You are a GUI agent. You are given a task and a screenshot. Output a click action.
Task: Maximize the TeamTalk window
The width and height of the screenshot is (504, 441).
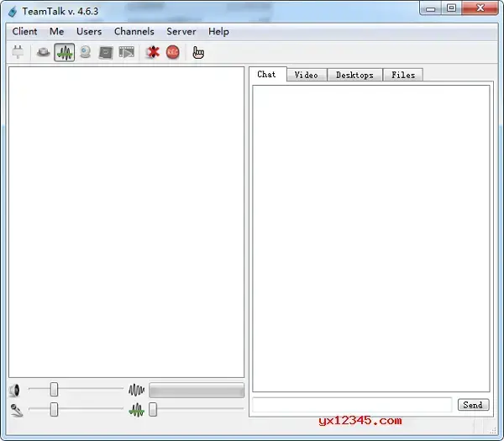click(x=451, y=8)
